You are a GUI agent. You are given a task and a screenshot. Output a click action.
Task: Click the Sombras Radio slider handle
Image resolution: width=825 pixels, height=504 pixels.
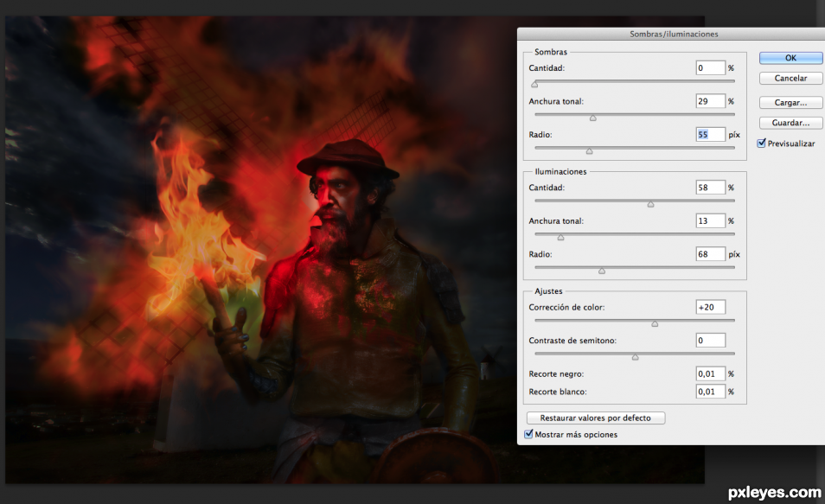[x=589, y=151]
